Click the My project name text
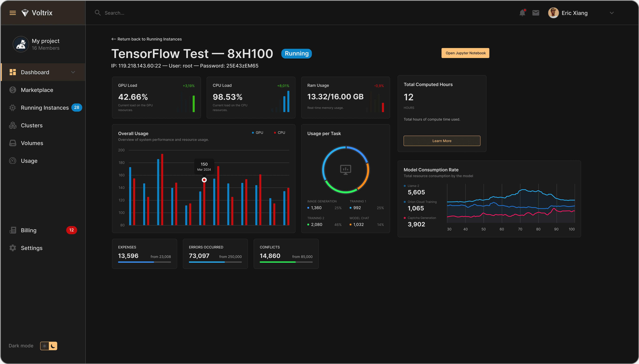This screenshot has height=364, width=639. (46, 41)
